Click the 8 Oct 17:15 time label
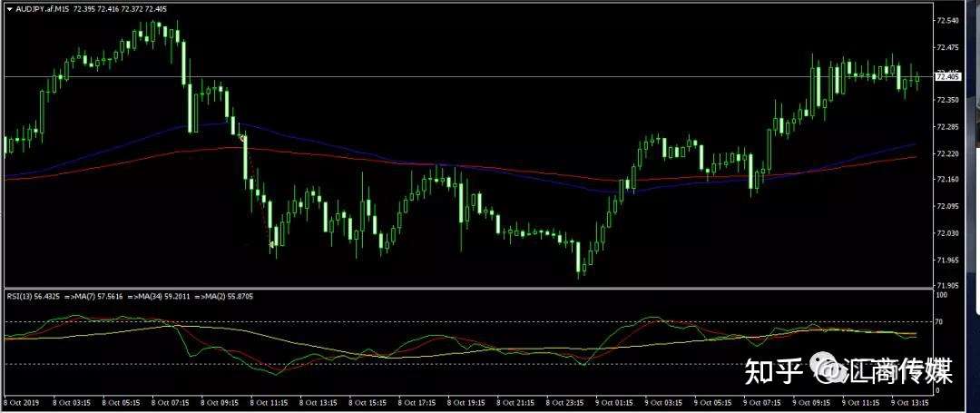Image resolution: width=980 pixels, height=413 pixels. (416, 403)
